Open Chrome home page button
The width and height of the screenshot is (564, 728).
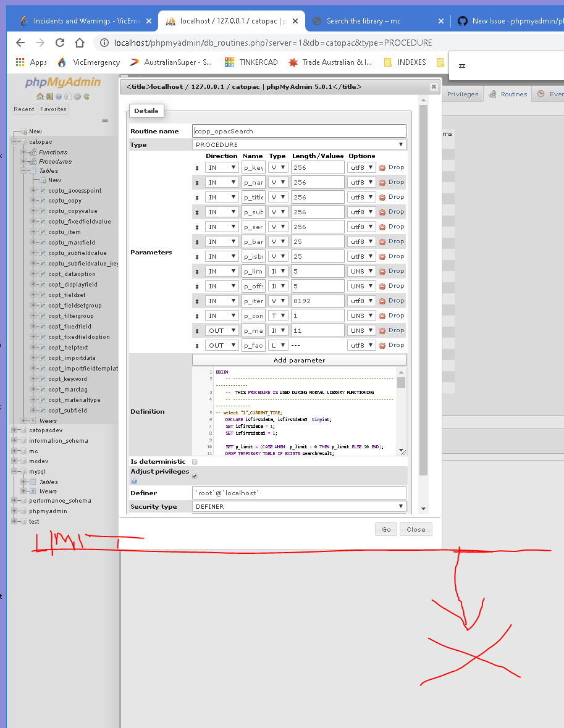click(80, 43)
